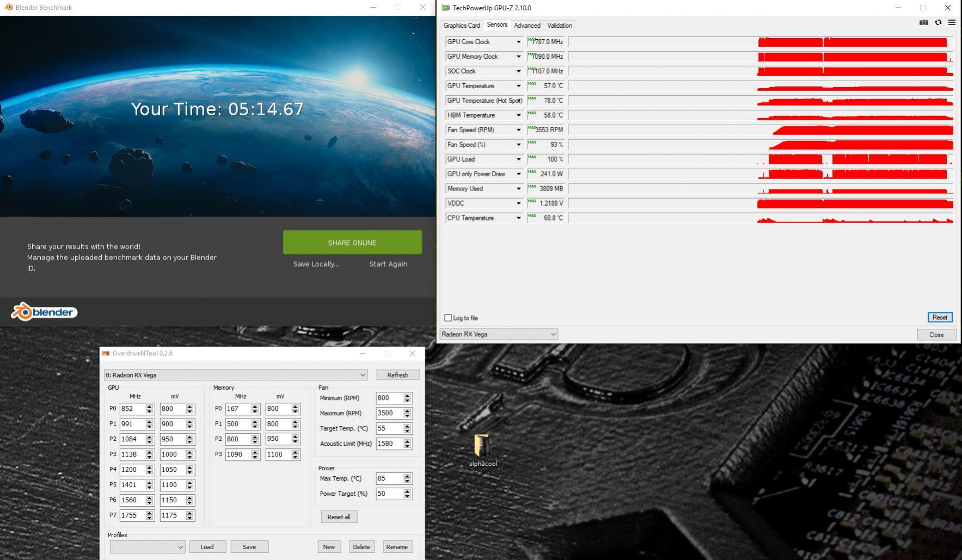This screenshot has width=962, height=560.
Task: Switch to the Graphics Card tab
Action: coord(462,26)
